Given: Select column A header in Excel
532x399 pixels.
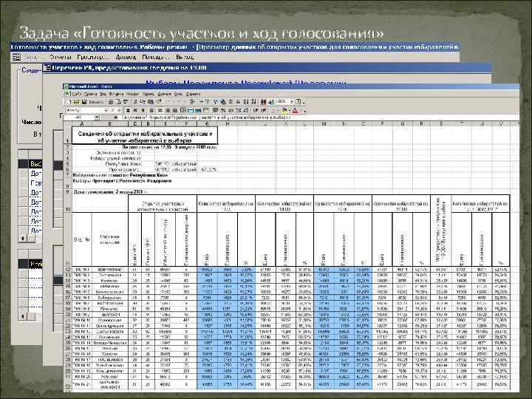Looking at the screenshot, I should point(82,124).
